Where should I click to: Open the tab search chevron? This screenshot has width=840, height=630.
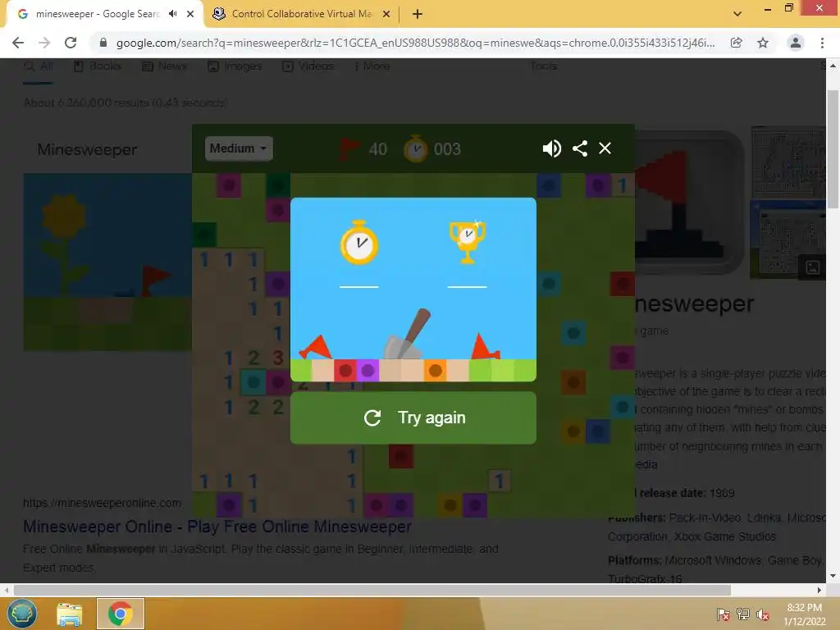coord(737,14)
